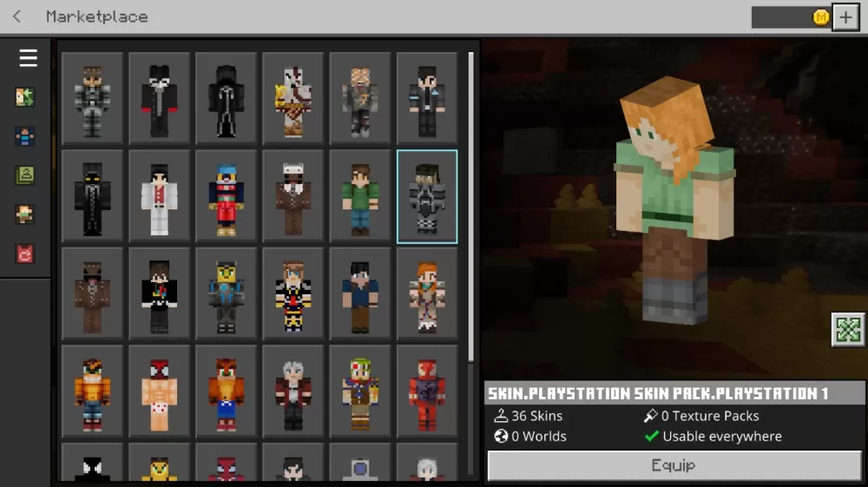Select the dark-haired android suit skin, top row
This screenshot has width=868, height=487.
click(x=427, y=98)
